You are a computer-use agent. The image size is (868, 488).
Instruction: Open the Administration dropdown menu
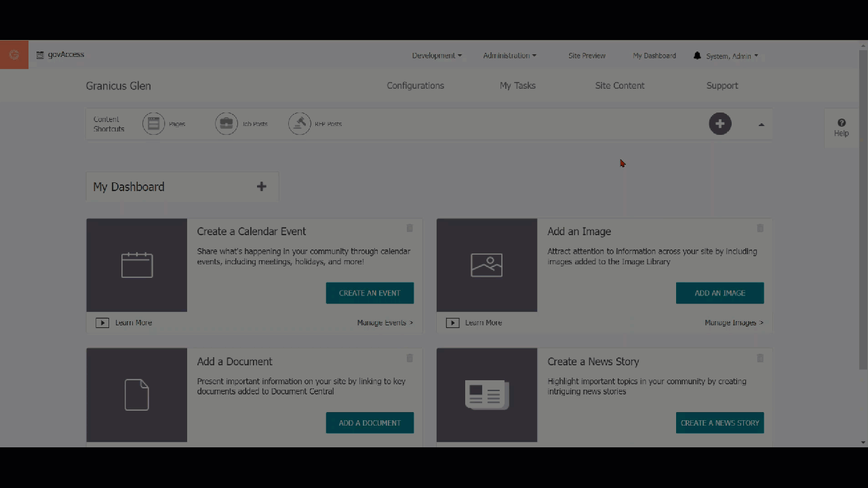click(x=509, y=56)
